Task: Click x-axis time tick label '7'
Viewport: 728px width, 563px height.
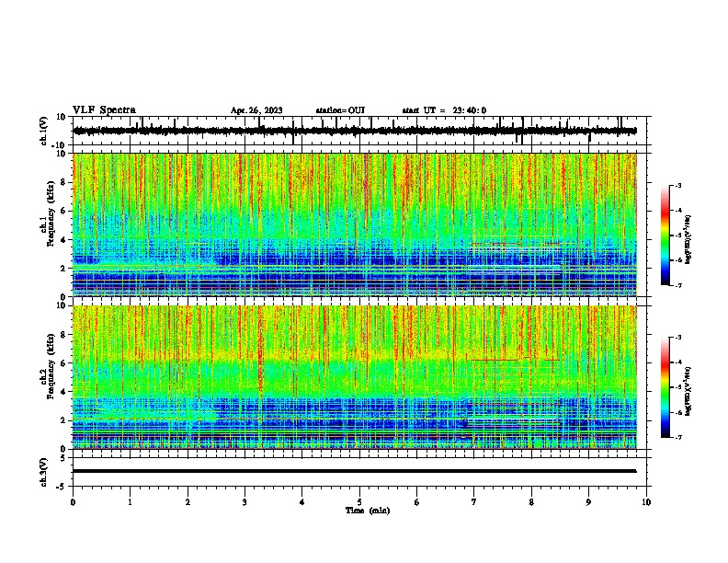Action: (x=474, y=502)
